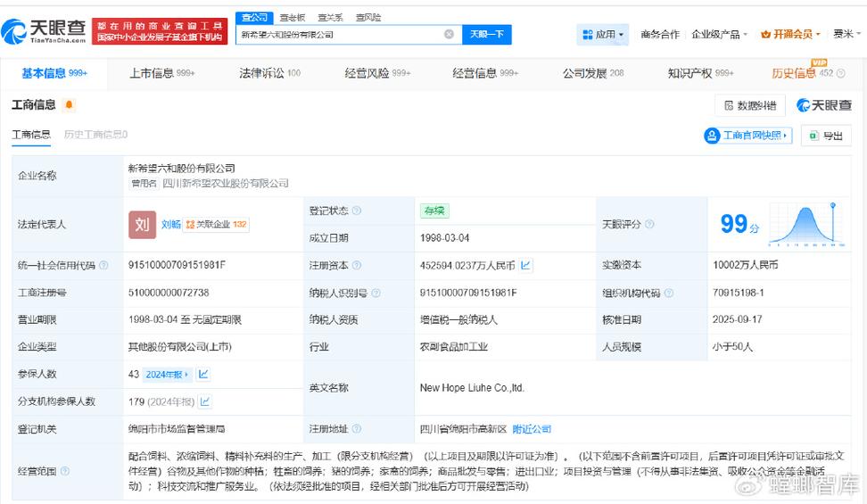Switch search mode to 查关系
This screenshot has width=867, height=504.
[x=330, y=18]
